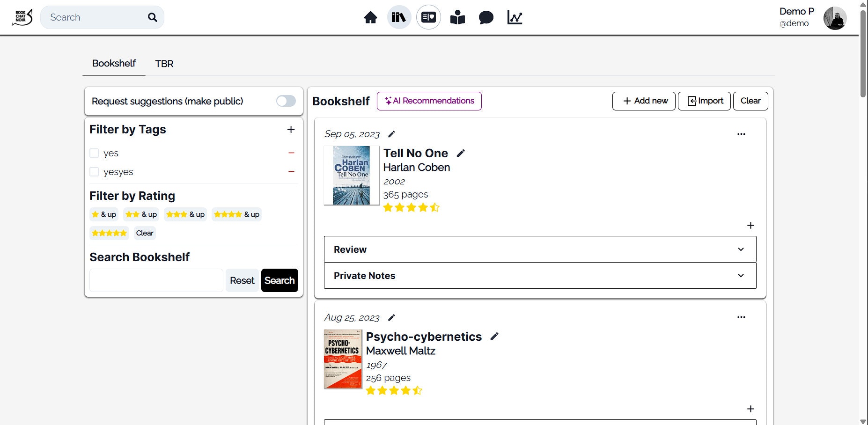Click the magnifier icon in top search
Viewport: 868px width, 425px height.
point(152,17)
